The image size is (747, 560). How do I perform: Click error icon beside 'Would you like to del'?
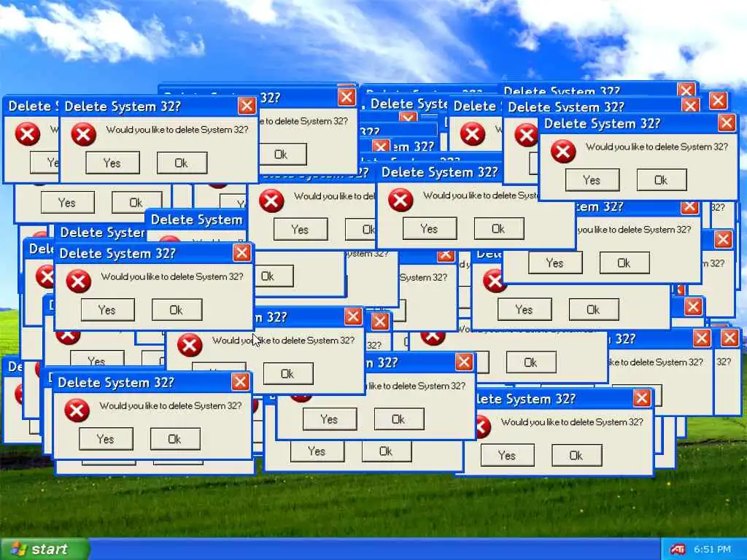(271, 201)
